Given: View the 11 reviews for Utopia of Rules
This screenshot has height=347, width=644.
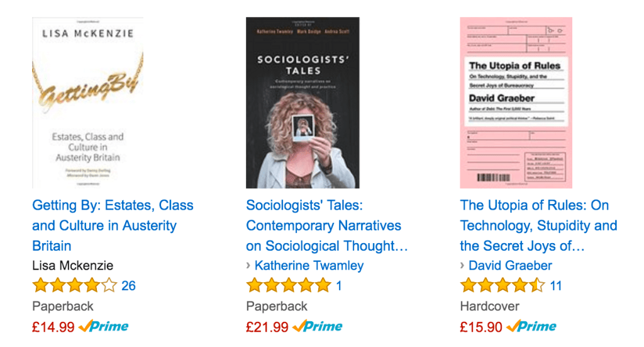Looking at the screenshot, I should click(x=556, y=286).
